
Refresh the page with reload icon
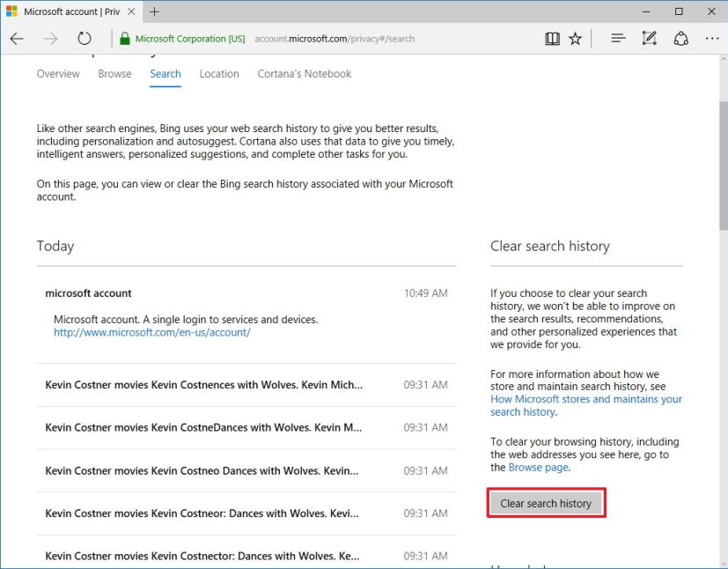pyautogui.click(x=84, y=39)
